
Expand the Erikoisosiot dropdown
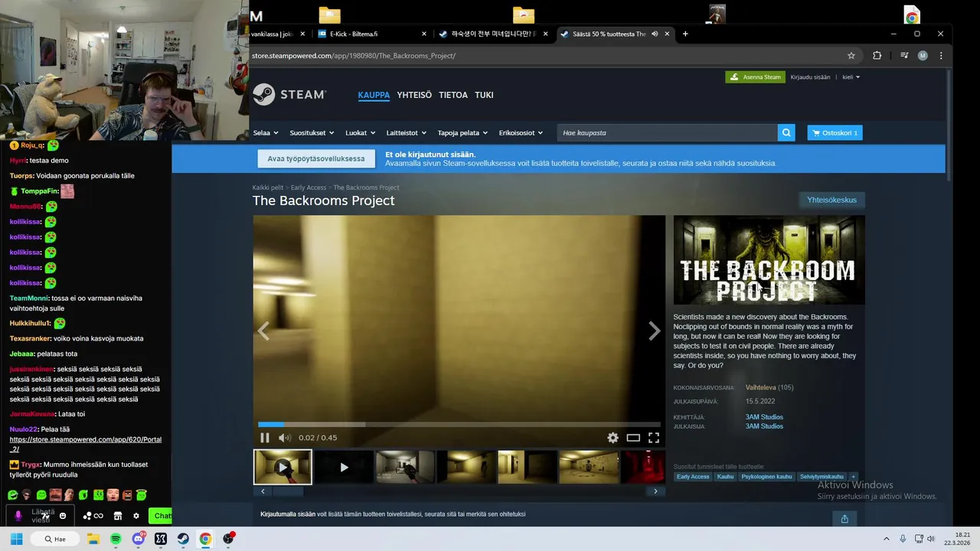521,132
